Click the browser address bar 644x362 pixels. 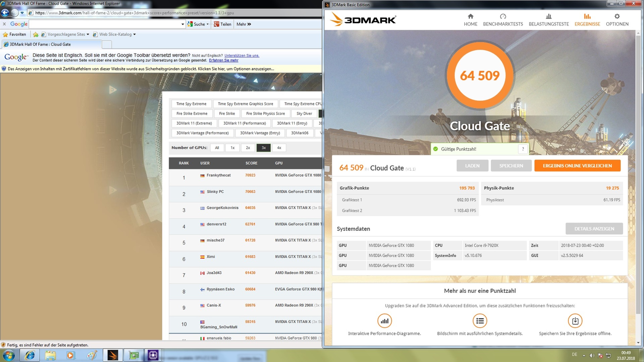[174, 13]
